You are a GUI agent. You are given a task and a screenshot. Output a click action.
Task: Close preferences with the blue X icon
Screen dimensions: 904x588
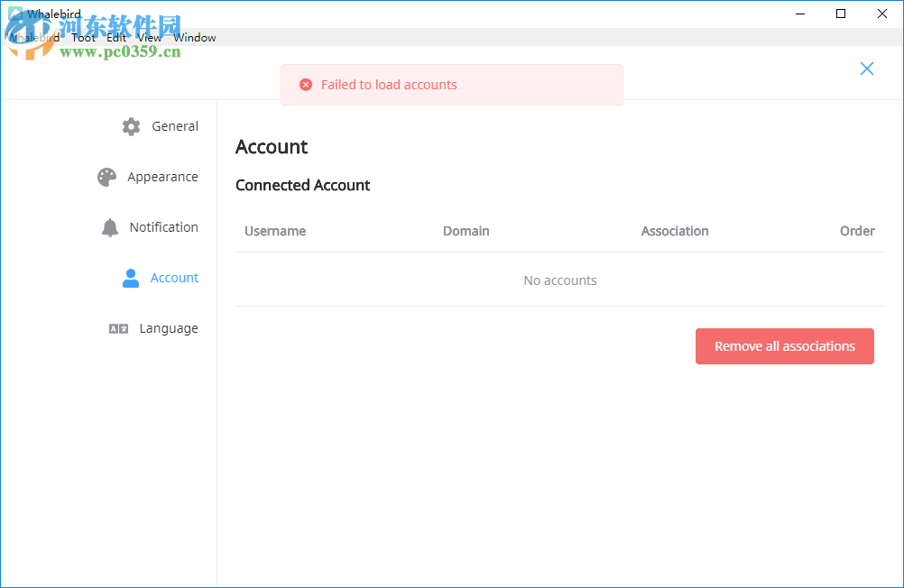point(867,69)
